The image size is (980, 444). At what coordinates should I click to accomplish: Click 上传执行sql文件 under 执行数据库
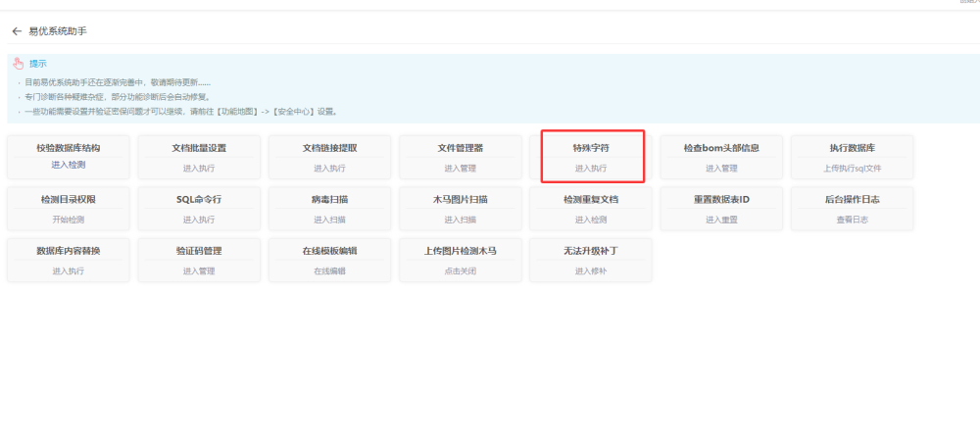(852, 169)
